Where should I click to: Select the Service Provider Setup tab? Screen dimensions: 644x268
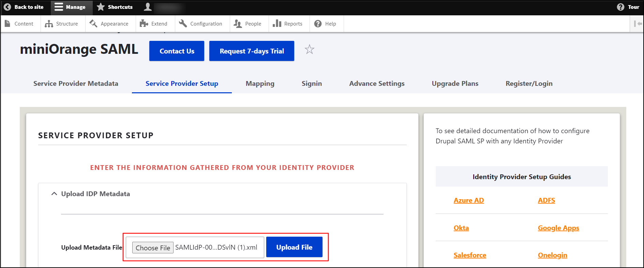pyautogui.click(x=182, y=83)
